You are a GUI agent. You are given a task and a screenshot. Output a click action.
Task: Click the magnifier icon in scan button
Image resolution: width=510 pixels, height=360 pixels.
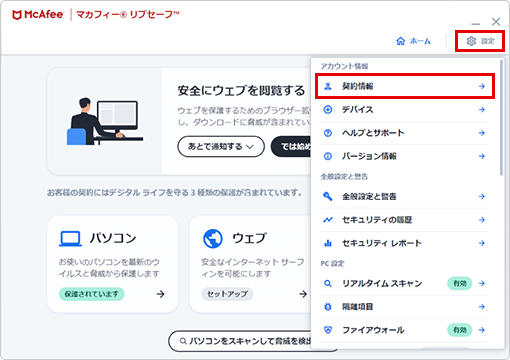tap(183, 341)
